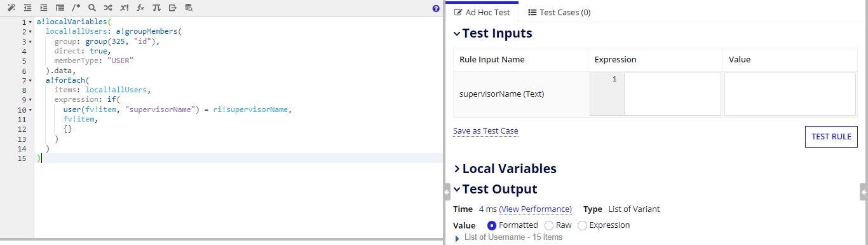Image resolution: width=868 pixels, height=245 pixels.
Task: Collapse the Test Inputs section
Action: point(457,34)
